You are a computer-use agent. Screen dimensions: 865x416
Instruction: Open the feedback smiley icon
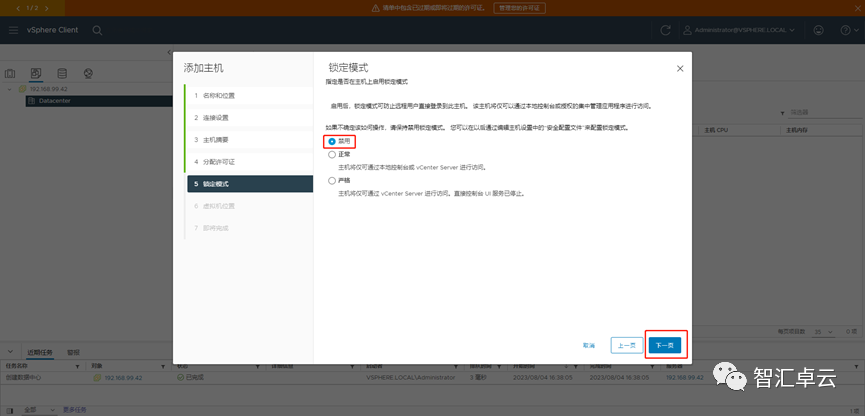(819, 30)
